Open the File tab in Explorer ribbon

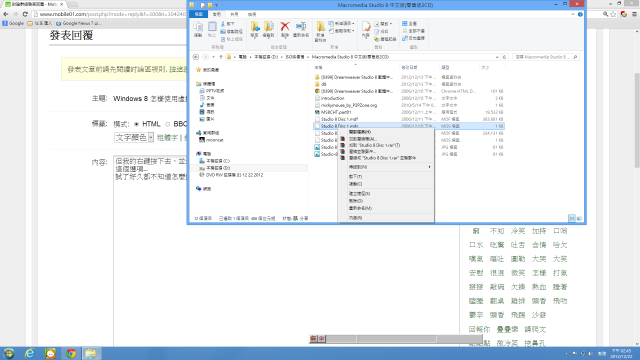[199, 14]
